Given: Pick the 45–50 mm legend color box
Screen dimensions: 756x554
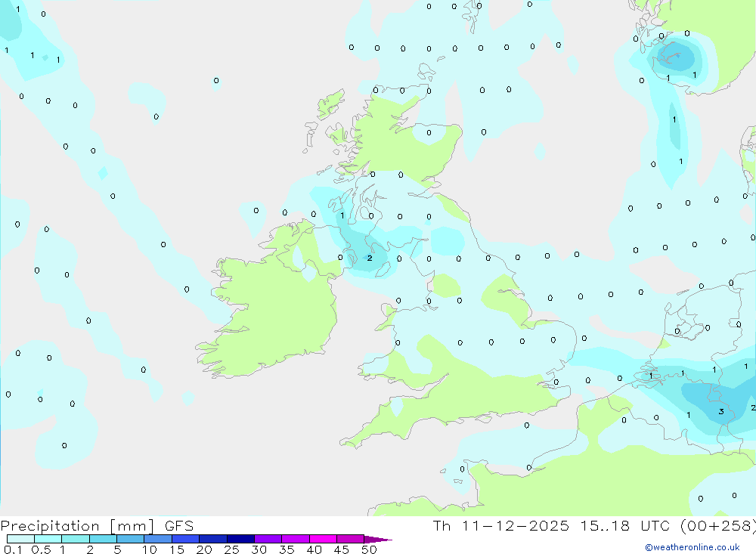Looking at the screenshot, I should 350,539.
